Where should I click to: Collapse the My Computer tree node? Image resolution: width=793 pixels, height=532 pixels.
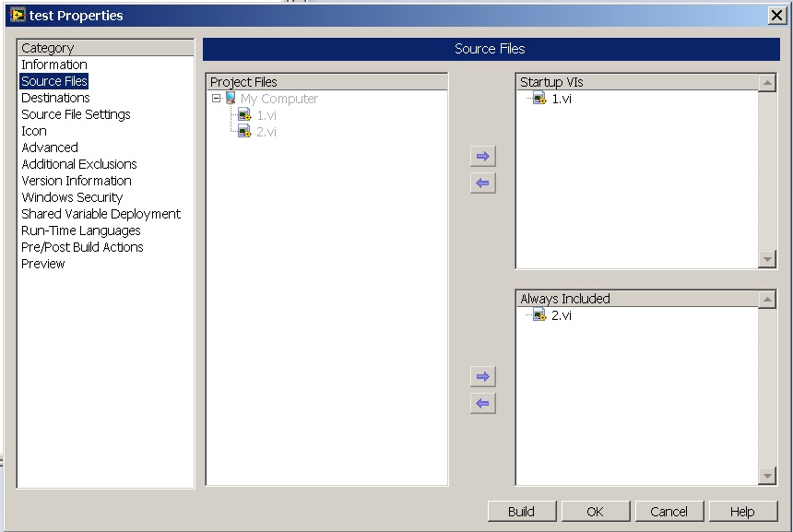pos(217,98)
